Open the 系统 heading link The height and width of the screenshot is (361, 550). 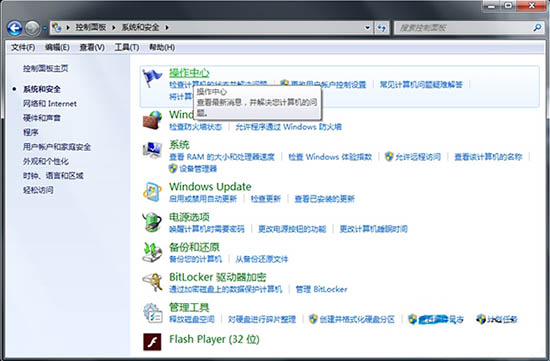(179, 145)
